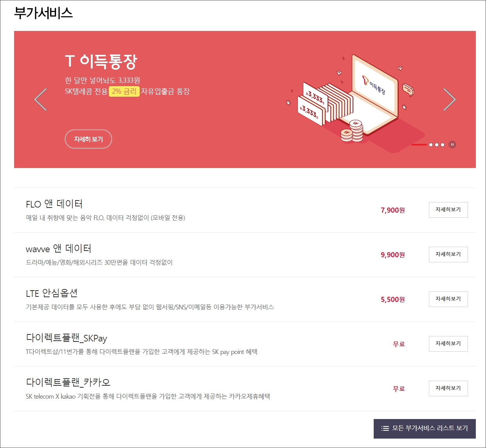The height and width of the screenshot is (448, 486).
Task: Jump to second banner slide dot
Action: pos(431,145)
